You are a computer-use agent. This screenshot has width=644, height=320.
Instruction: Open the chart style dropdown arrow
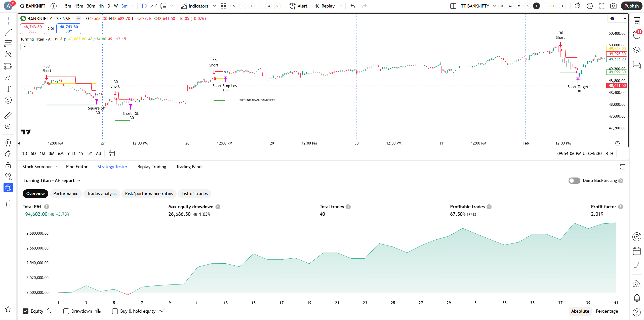click(172, 6)
